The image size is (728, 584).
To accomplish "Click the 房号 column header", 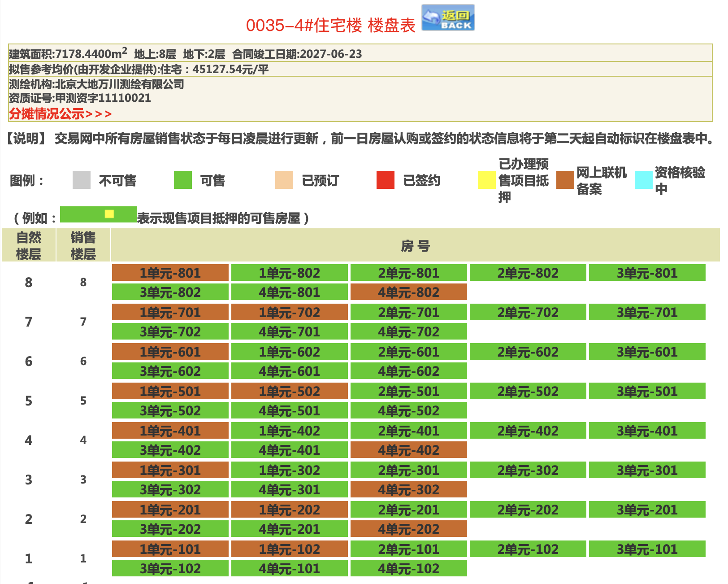I will point(415,245).
